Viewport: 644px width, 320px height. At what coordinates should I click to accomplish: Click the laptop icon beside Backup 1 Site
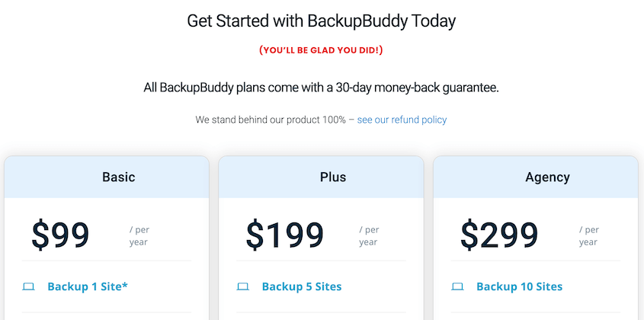pos(28,286)
